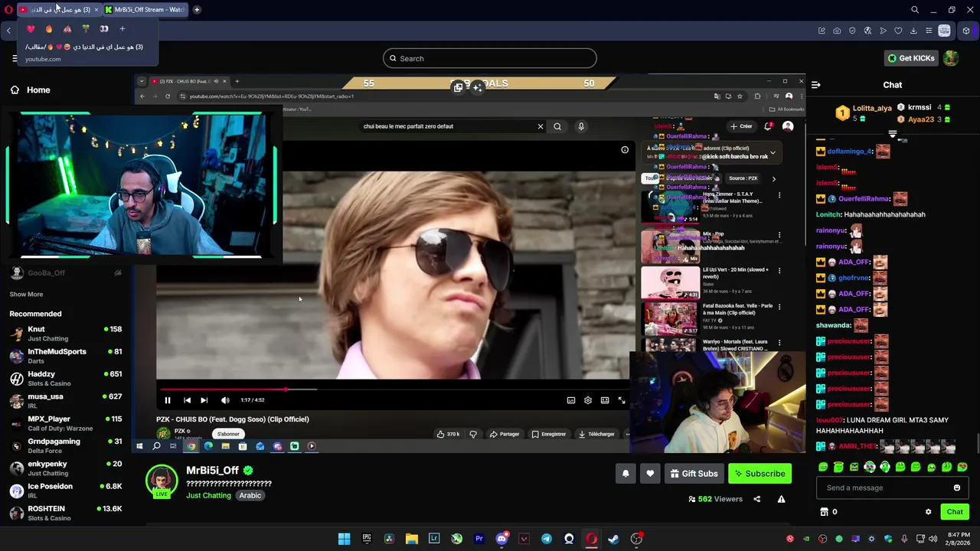The height and width of the screenshot is (551, 980).
Task: Open chat settings gear icon
Action: pyautogui.click(x=929, y=512)
